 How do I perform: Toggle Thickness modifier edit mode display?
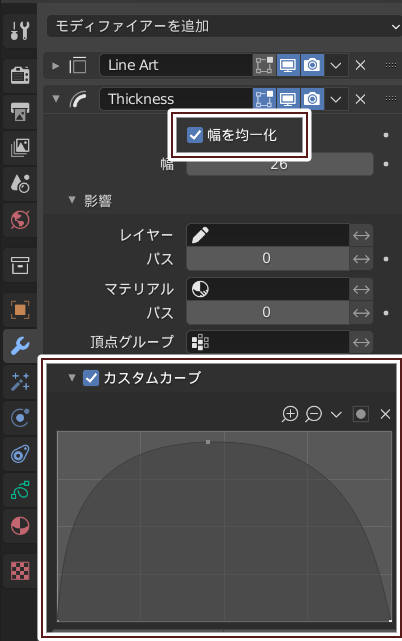(264, 99)
